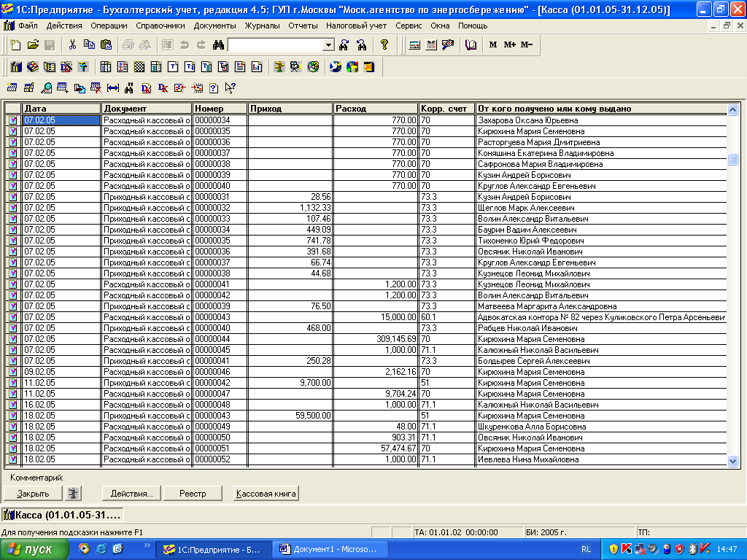Expand the search text dropdown arrow
This screenshot has width=747, height=560.
[x=328, y=45]
